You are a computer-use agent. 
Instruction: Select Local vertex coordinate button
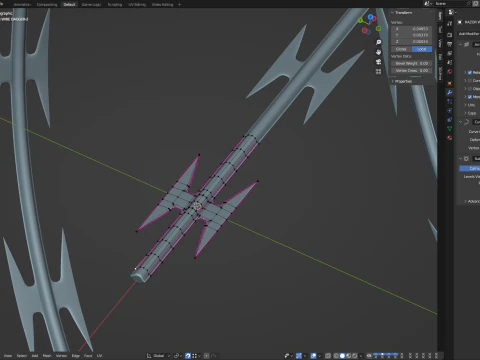[422, 49]
